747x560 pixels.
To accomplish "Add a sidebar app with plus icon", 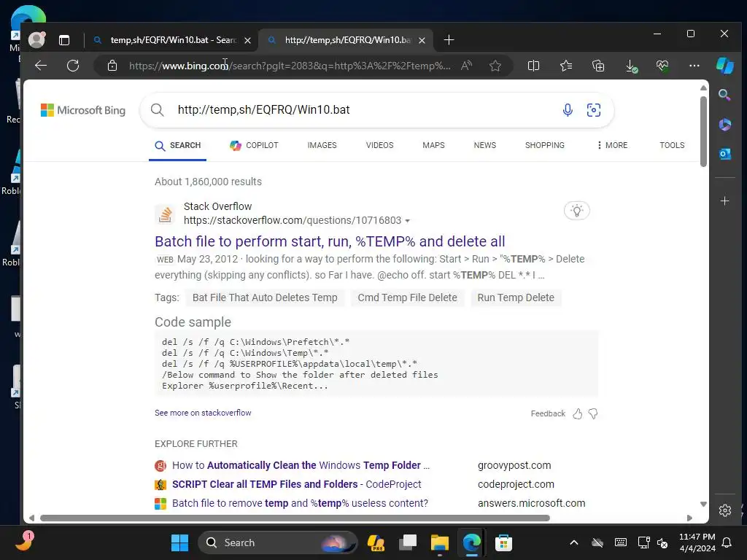I will [x=724, y=201].
